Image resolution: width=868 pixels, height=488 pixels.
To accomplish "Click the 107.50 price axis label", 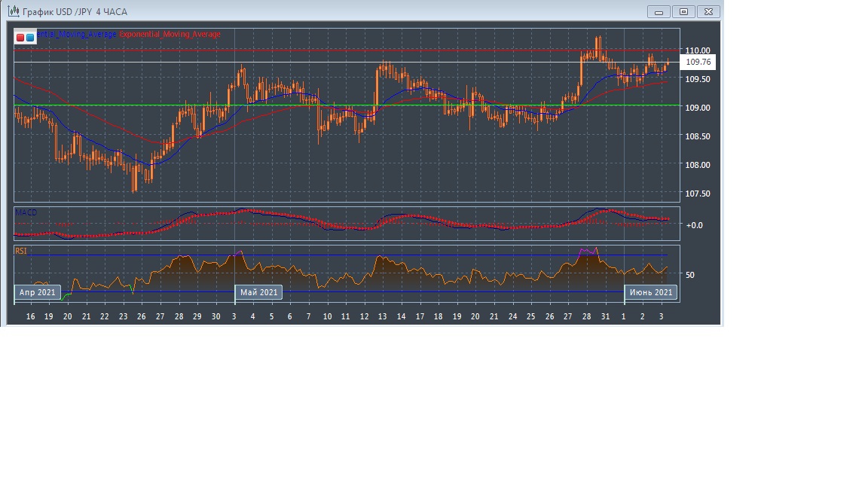I will point(698,194).
